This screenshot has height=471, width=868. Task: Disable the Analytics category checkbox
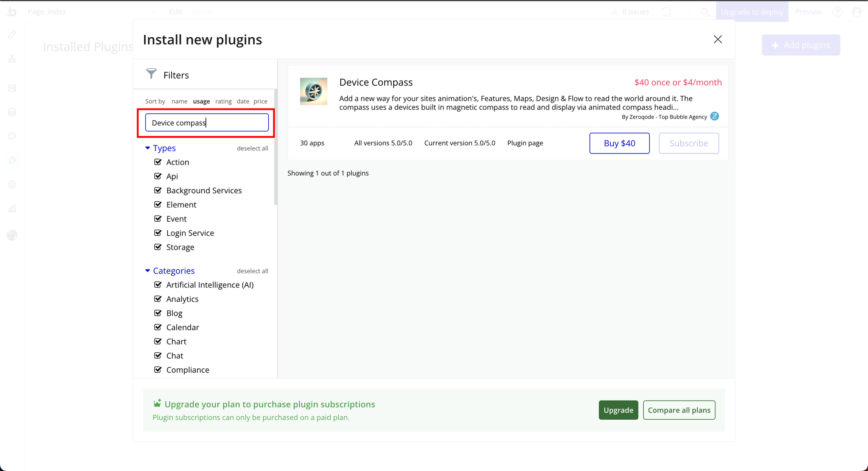click(x=158, y=299)
